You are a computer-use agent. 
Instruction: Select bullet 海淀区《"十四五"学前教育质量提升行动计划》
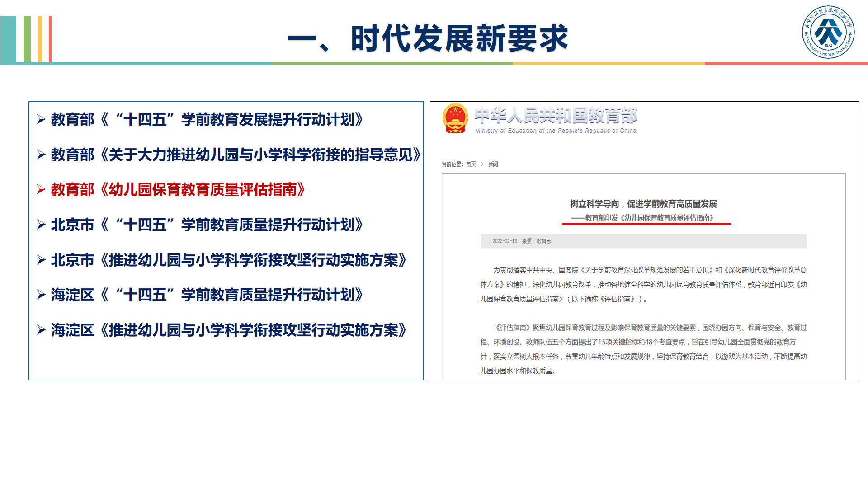(x=207, y=295)
